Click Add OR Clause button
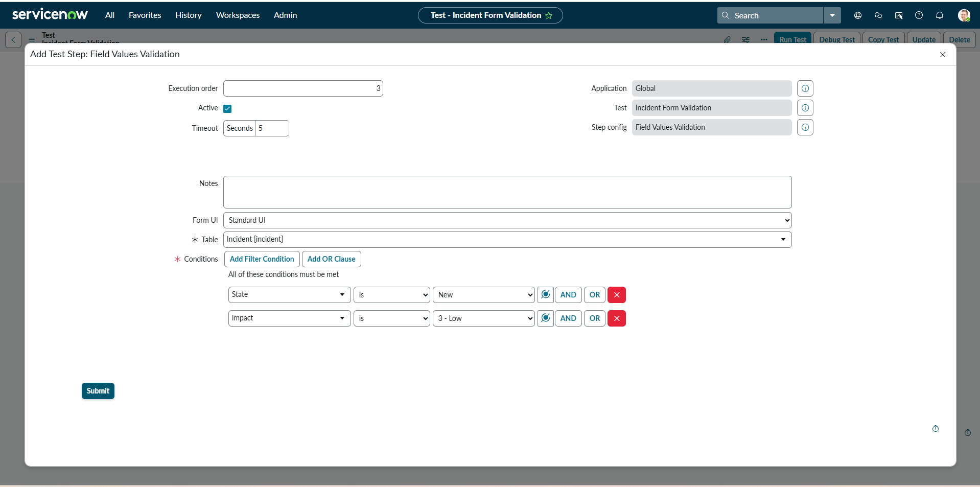The image size is (980, 487). [331, 259]
